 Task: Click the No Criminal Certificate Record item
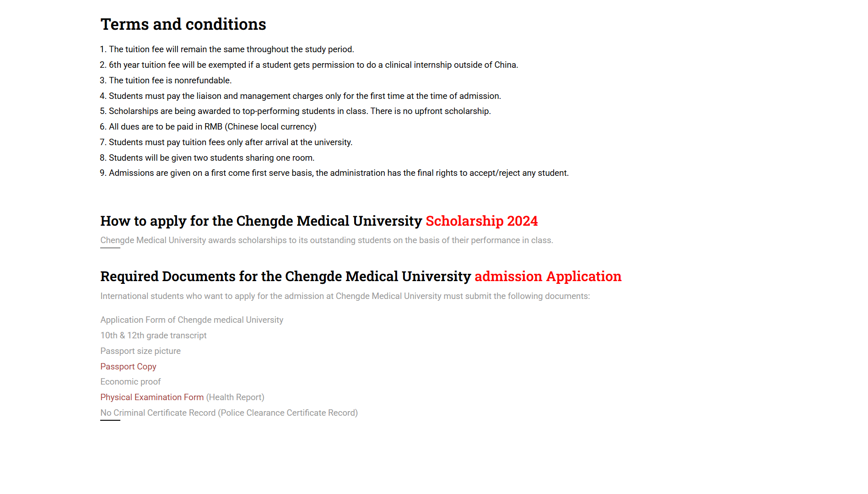click(229, 413)
